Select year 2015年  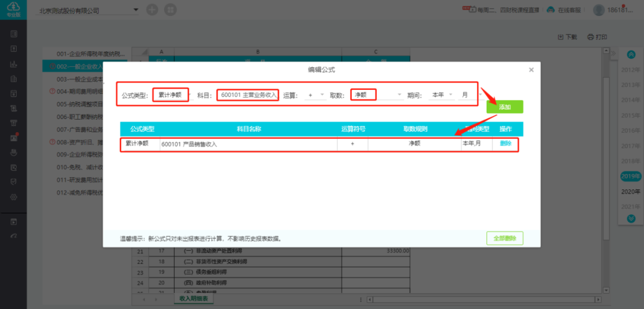pyautogui.click(x=631, y=116)
